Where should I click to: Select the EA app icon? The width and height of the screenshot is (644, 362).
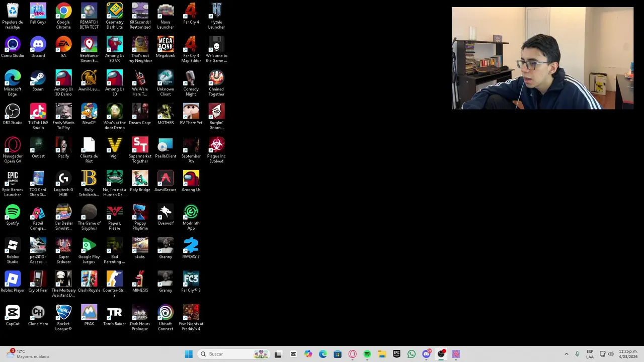(x=63, y=47)
